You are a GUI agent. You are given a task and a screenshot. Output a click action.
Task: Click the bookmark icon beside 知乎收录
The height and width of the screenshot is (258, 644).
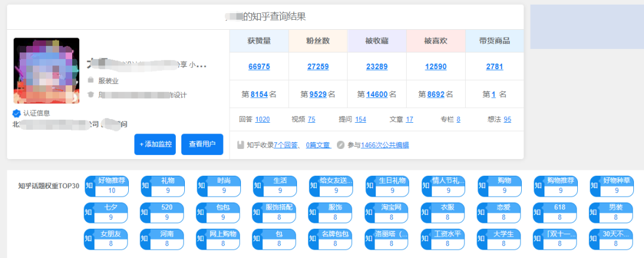coord(241,145)
